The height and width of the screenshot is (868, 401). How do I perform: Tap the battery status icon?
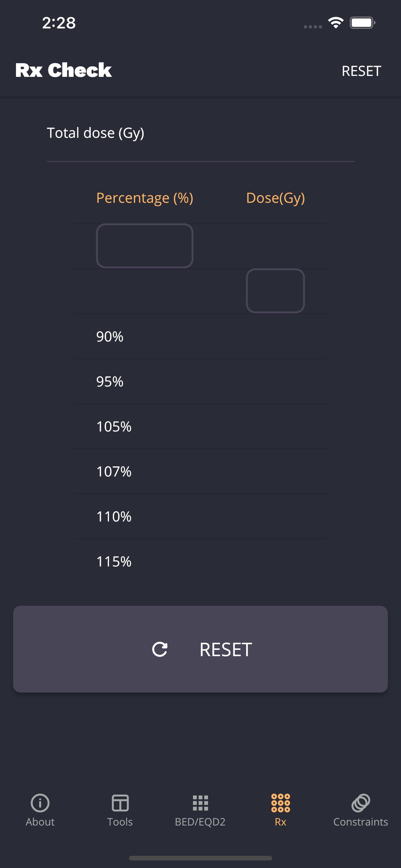click(362, 23)
